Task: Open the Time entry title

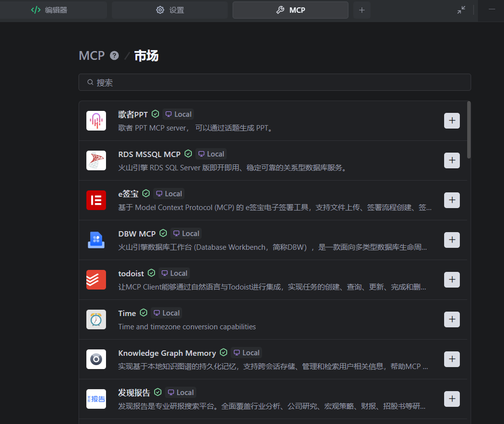Action: [127, 313]
